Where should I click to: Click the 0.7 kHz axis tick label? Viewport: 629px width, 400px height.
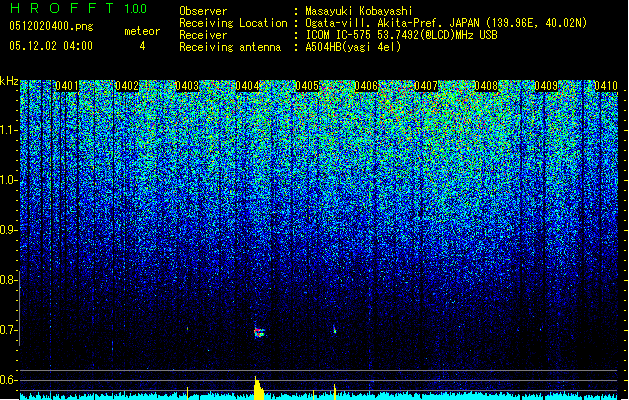point(8,330)
